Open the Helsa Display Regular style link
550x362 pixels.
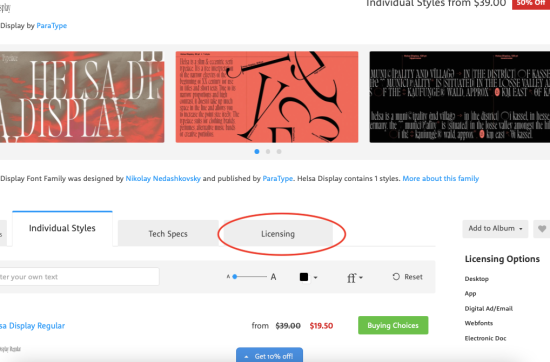point(33,326)
